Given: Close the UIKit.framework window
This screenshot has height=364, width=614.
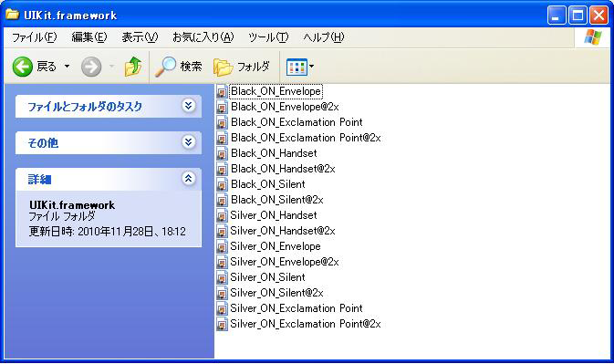Looking at the screenshot, I should coord(598,16).
